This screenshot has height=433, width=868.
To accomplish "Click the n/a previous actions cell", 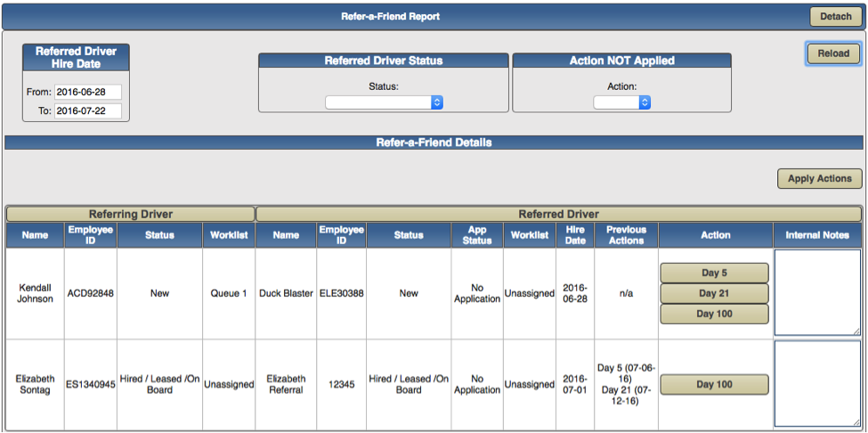I will 626,293.
